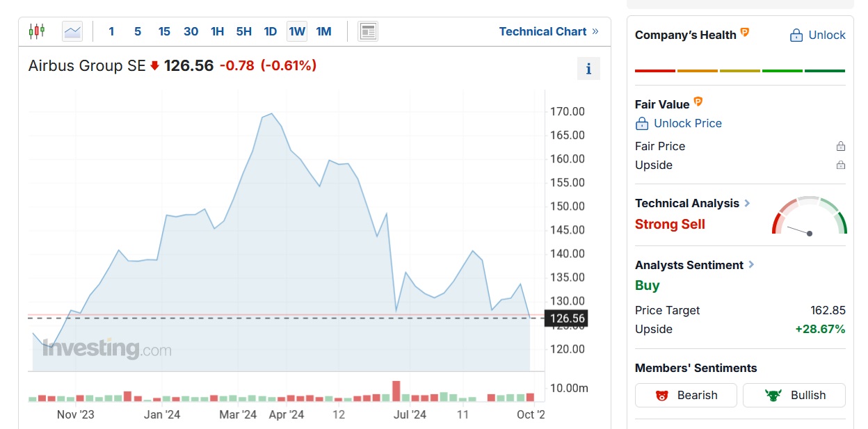Click the price target value 162.85
868x429 pixels.
click(x=828, y=310)
